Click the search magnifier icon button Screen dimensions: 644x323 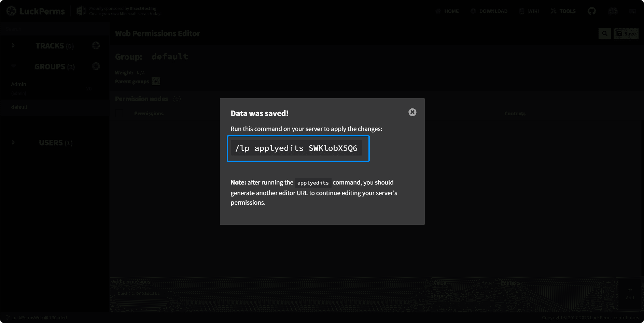pyautogui.click(x=604, y=33)
